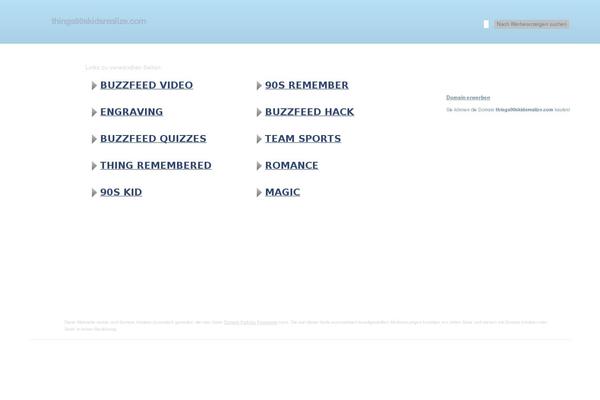
Task: Click arrow icon beside BUZZFEED HACK
Action: tap(259, 113)
